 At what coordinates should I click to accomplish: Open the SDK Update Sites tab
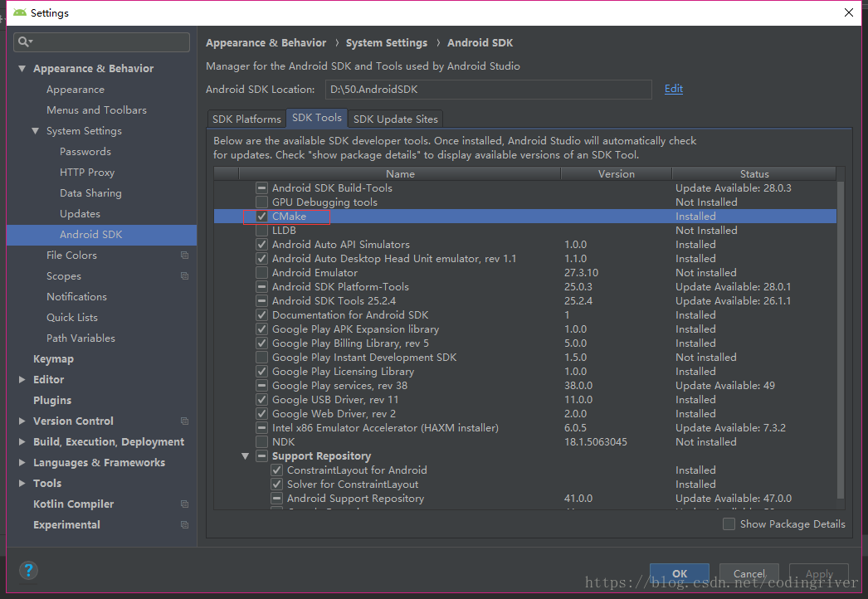pos(395,119)
